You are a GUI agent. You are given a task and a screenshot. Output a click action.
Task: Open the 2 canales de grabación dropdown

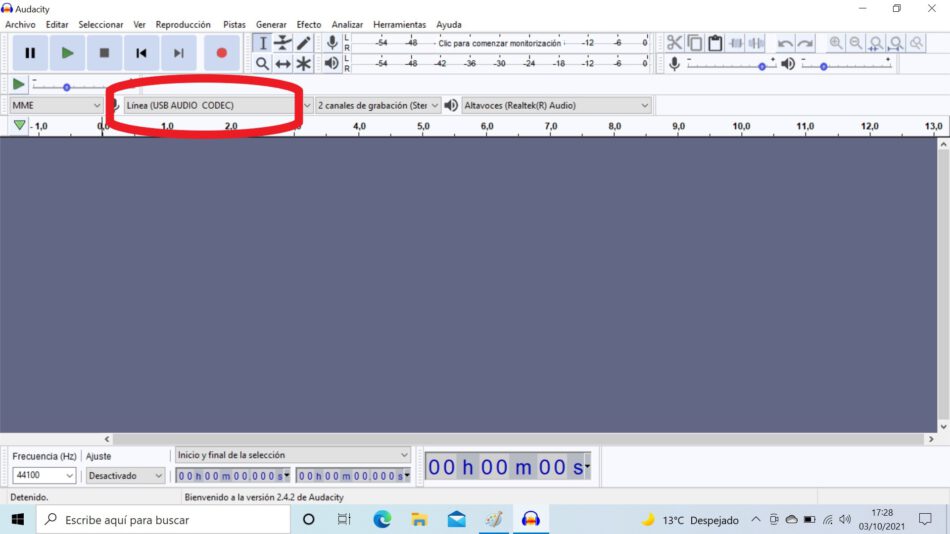377,105
